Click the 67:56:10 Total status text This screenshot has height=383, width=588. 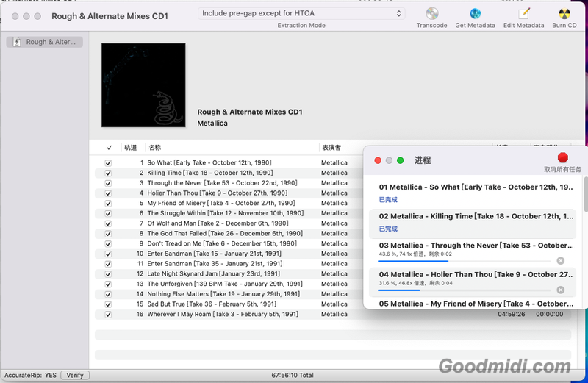click(293, 375)
